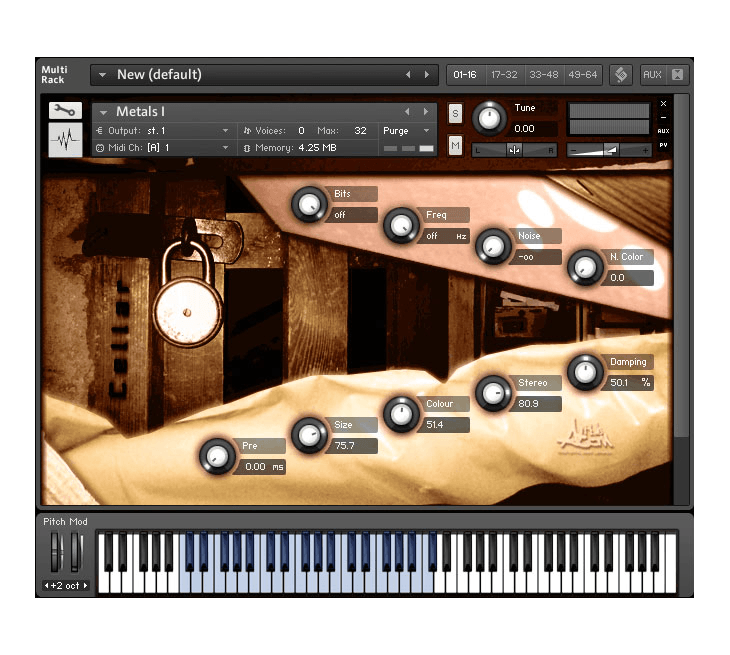Click the +2 oct right arrow

coord(86,586)
